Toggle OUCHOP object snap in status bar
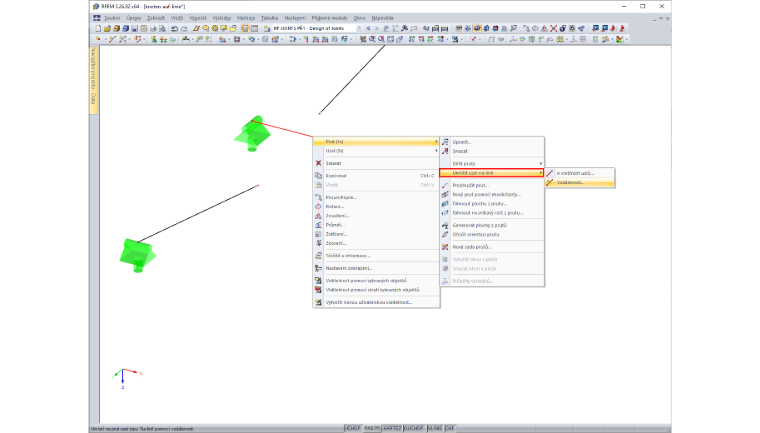Viewport: 760px width, 433px height. (414, 428)
